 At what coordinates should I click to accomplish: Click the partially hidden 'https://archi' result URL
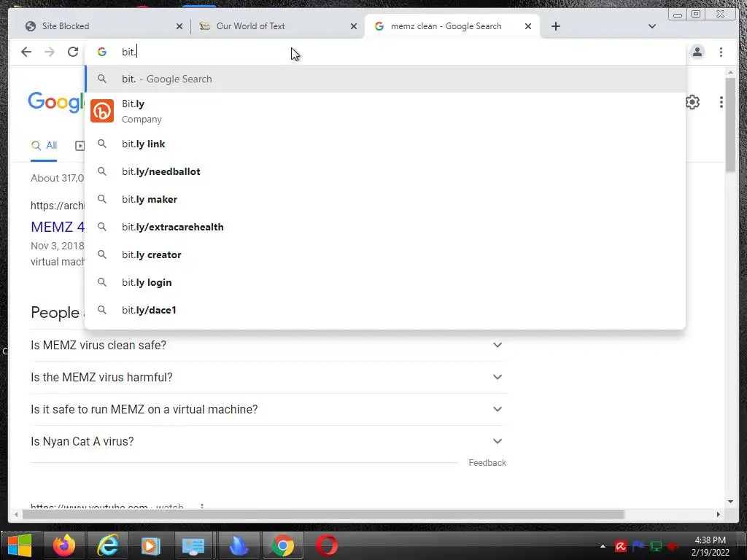(x=57, y=206)
